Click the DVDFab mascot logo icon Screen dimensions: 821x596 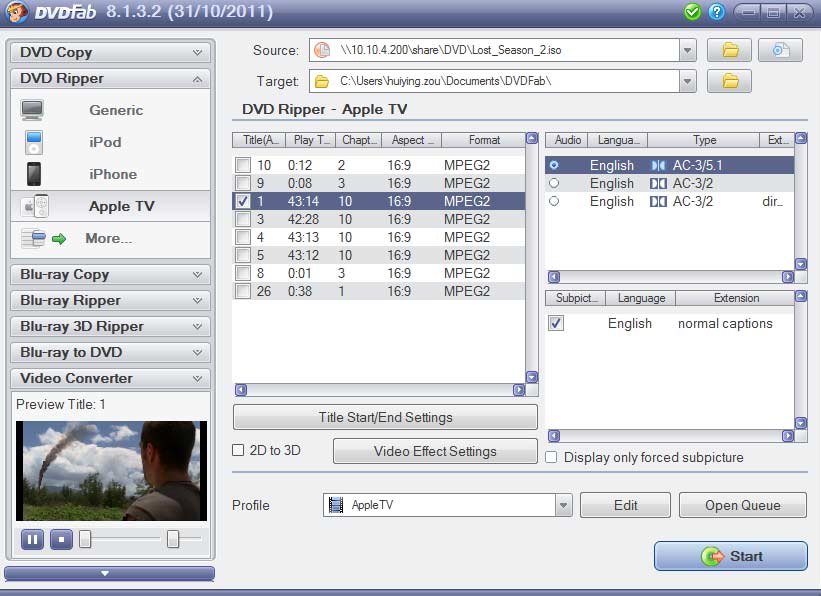tap(17, 12)
